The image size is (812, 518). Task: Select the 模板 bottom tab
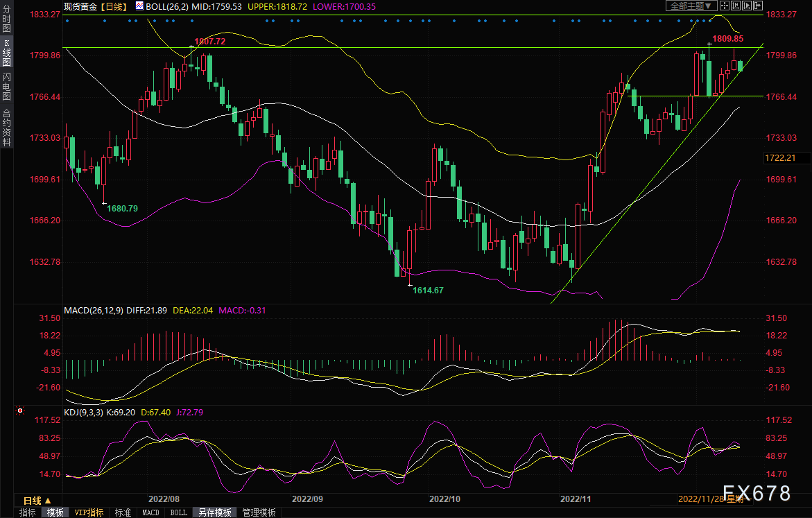[x=55, y=512]
